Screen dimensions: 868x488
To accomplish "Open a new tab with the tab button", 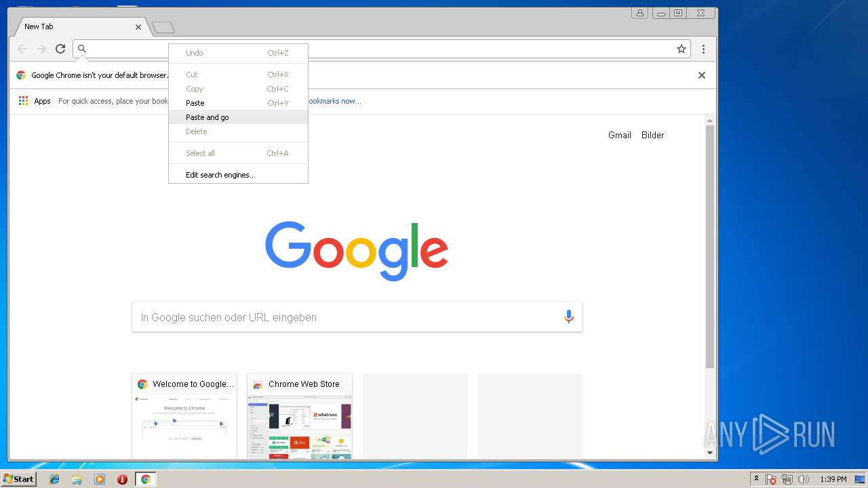I will coord(163,27).
